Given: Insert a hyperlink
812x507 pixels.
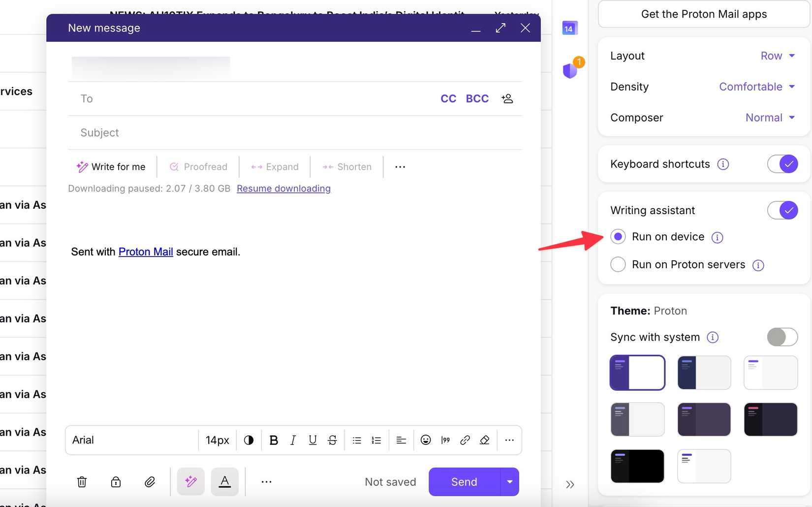Looking at the screenshot, I should [x=465, y=440].
